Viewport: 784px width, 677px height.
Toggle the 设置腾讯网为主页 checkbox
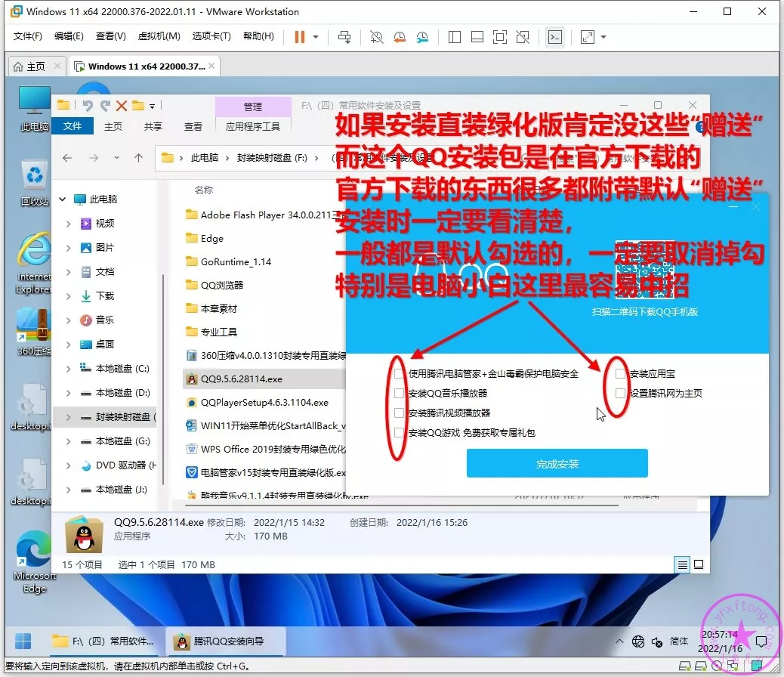point(620,394)
